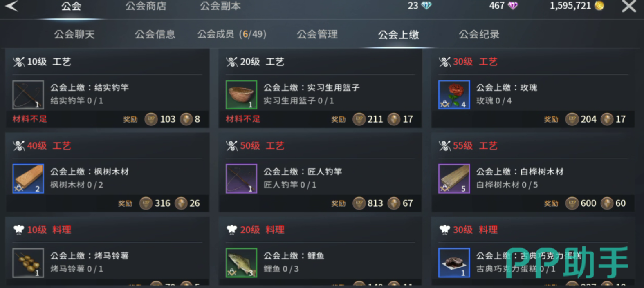The image size is (644, 288).
Task: Select the 古典巧克力蛋糕 chocolate cake thumbnail
Action: click(454, 263)
